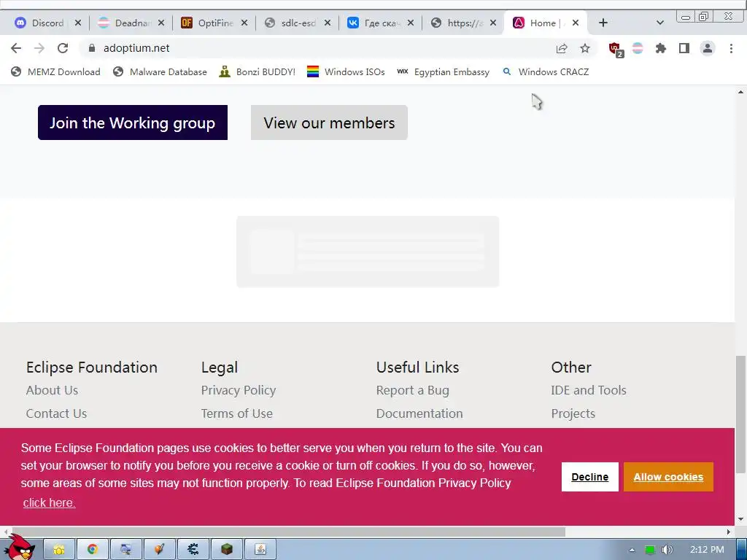Open a new tab with the plus button

click(x=603, y=23)
